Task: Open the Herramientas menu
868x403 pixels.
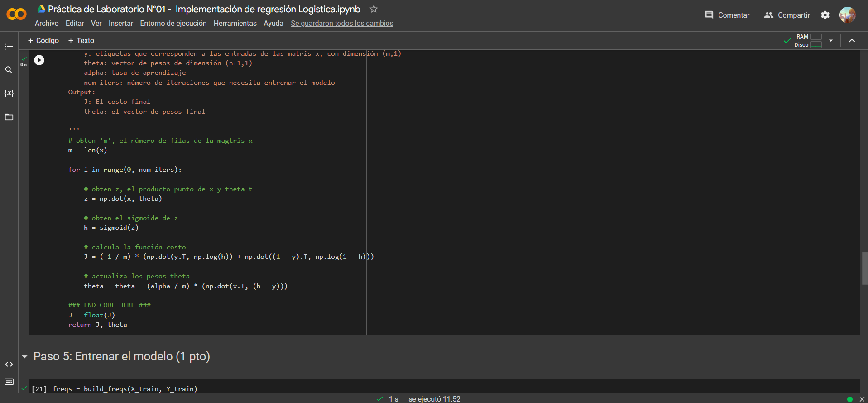Action: (235, 23)
